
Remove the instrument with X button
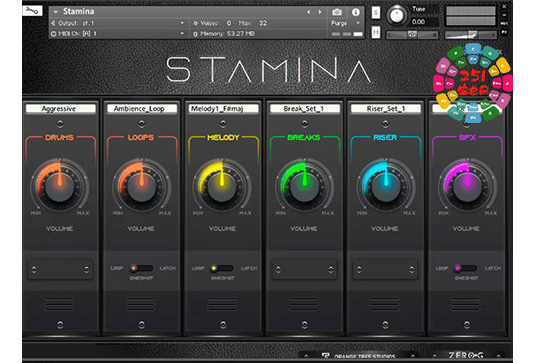point(504,6)
